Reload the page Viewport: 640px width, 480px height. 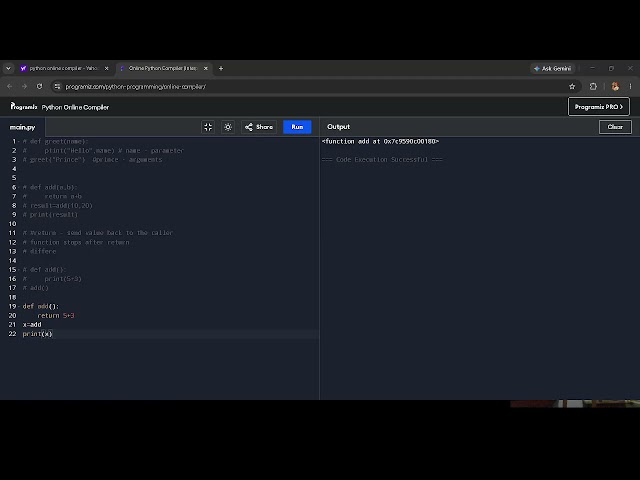click(39, 87)
